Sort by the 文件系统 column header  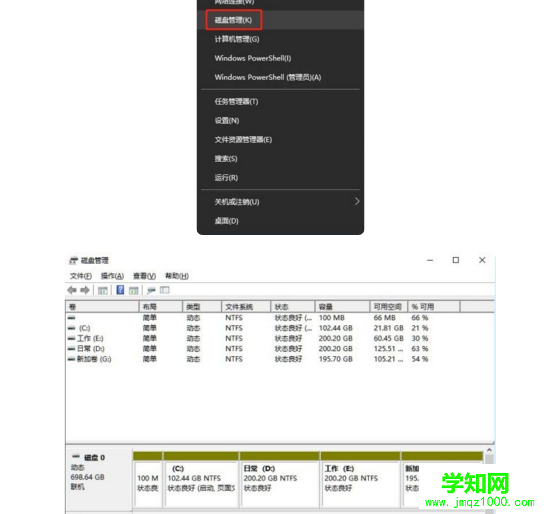click(x=246, y=307)
